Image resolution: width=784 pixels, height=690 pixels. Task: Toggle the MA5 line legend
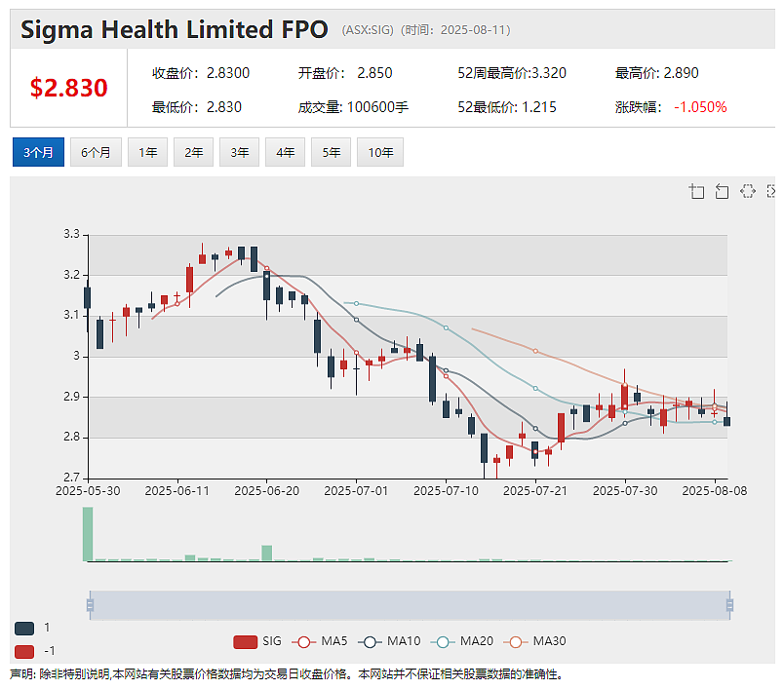(x=320, y=641)
